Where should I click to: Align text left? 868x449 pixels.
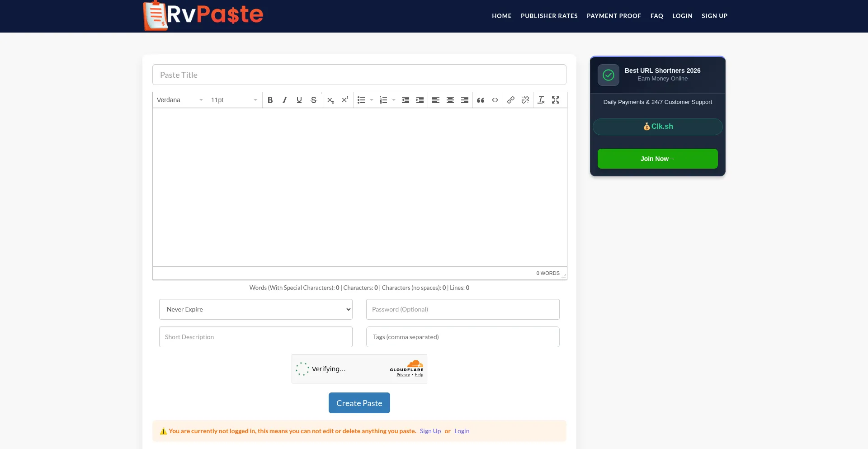436,100
